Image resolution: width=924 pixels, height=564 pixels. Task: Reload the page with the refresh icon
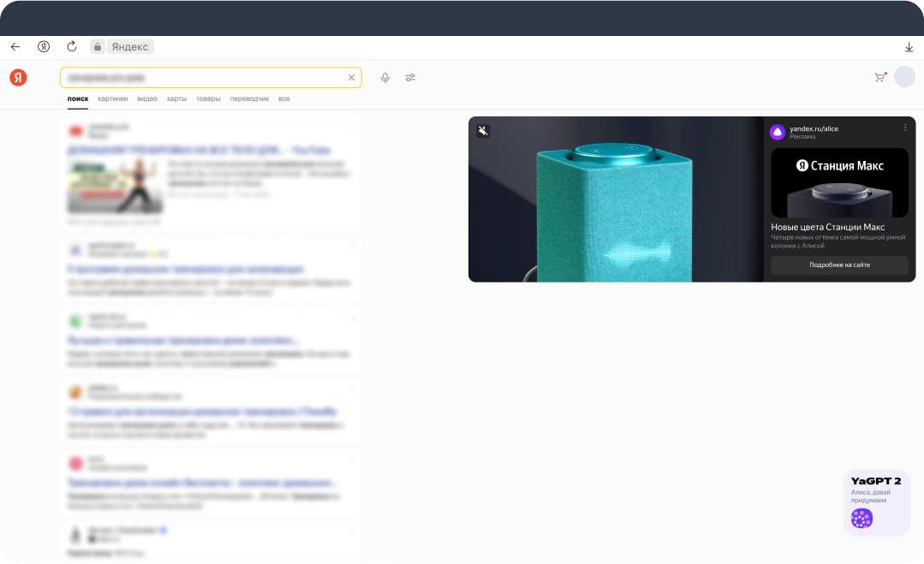click(72, 46)
